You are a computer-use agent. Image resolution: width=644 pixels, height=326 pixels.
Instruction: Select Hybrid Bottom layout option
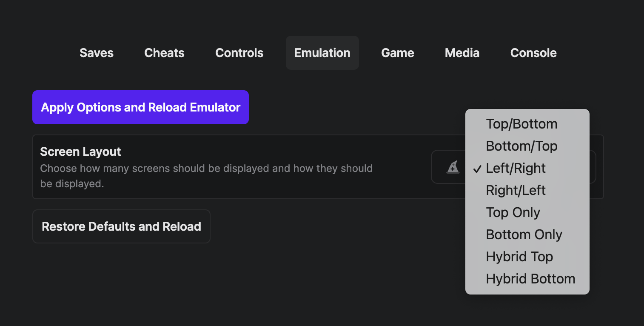(x=530, y=279)
